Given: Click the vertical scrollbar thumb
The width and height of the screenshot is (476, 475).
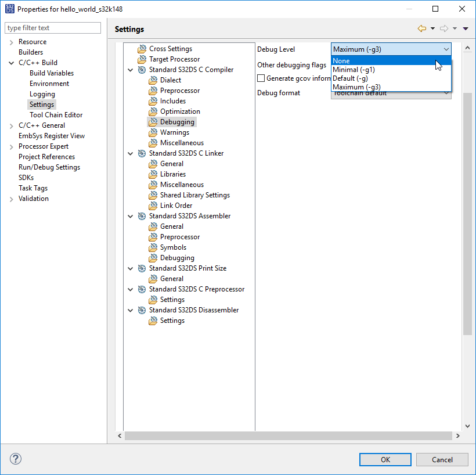Looking at the screenshot, I should tap(467, 214).
